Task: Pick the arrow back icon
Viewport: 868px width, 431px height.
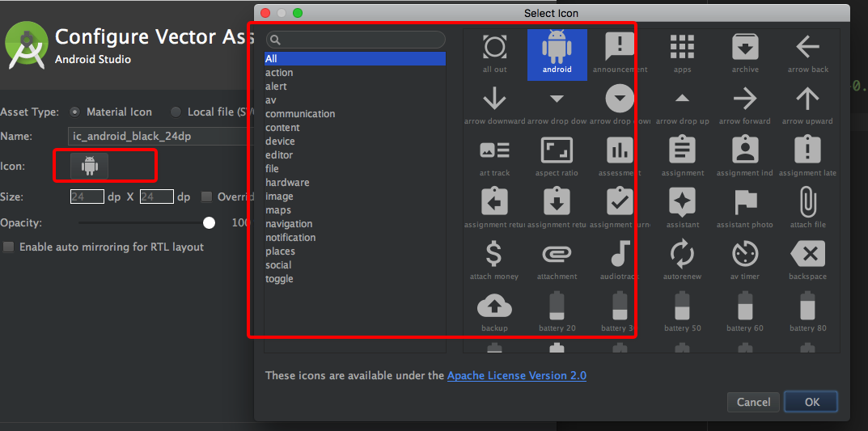Action: tap(807, 47)
